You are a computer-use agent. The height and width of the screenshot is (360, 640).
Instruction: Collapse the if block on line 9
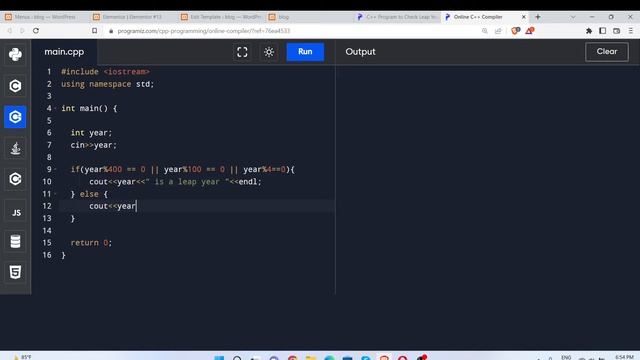tap(56, 169)
